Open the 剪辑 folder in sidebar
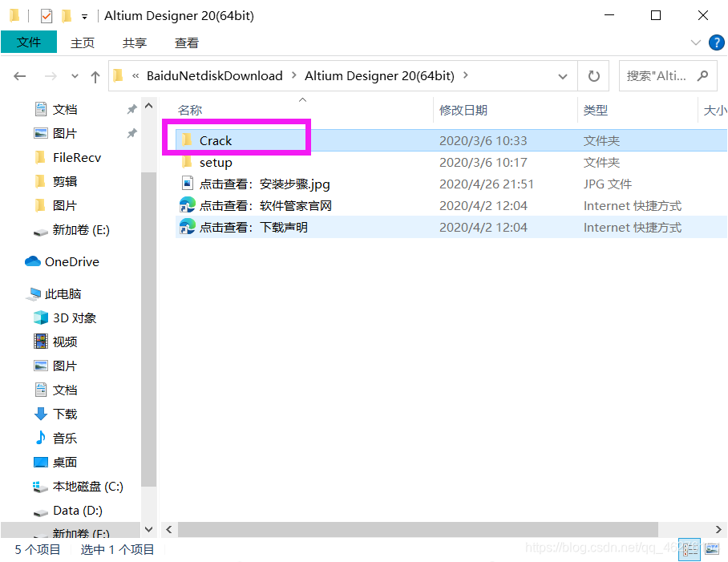The width and height of the screenshot is (728, 562). [x=64, y=181]
